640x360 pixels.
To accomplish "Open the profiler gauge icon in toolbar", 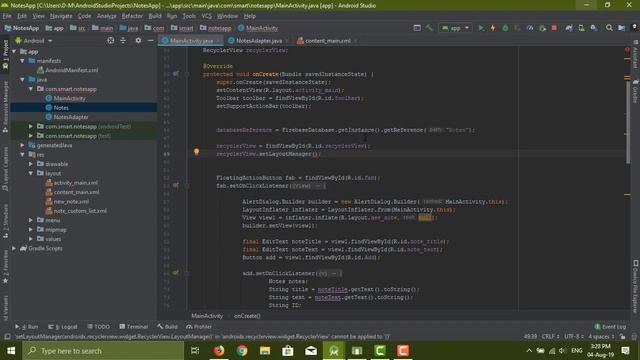I will tap(530, 28).
